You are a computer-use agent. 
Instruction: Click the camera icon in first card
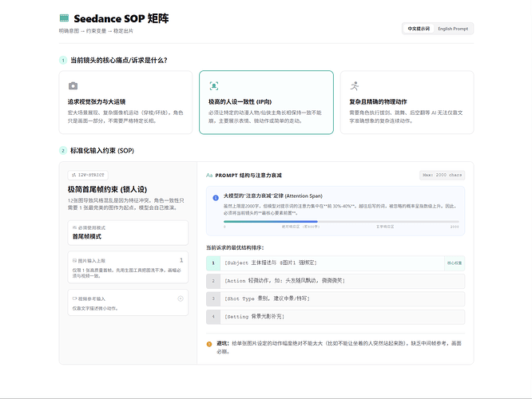click(73, 85)
